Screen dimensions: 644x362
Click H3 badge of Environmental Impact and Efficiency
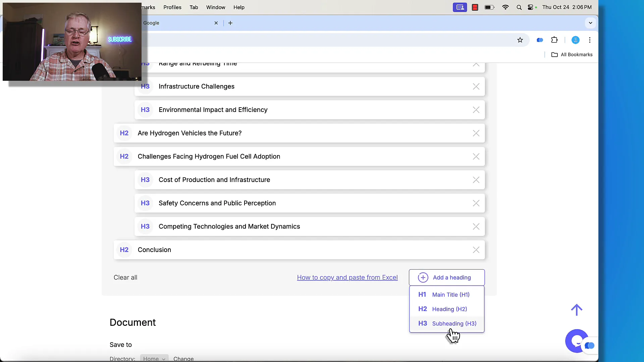(x=145, y=110)
